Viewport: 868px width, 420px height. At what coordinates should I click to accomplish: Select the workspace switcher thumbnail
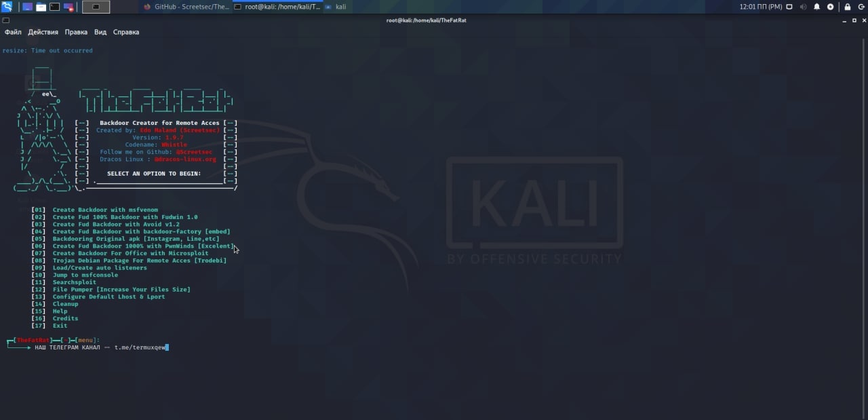point(96,7)
